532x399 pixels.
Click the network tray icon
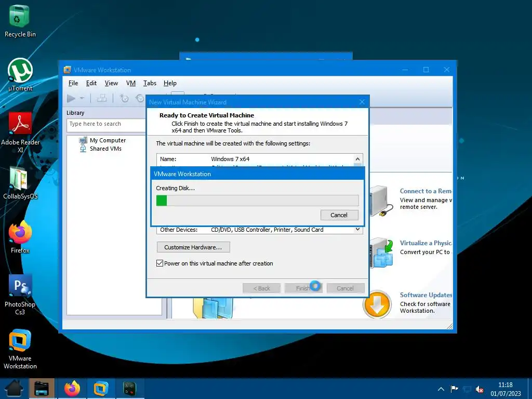tap(467, 389)
